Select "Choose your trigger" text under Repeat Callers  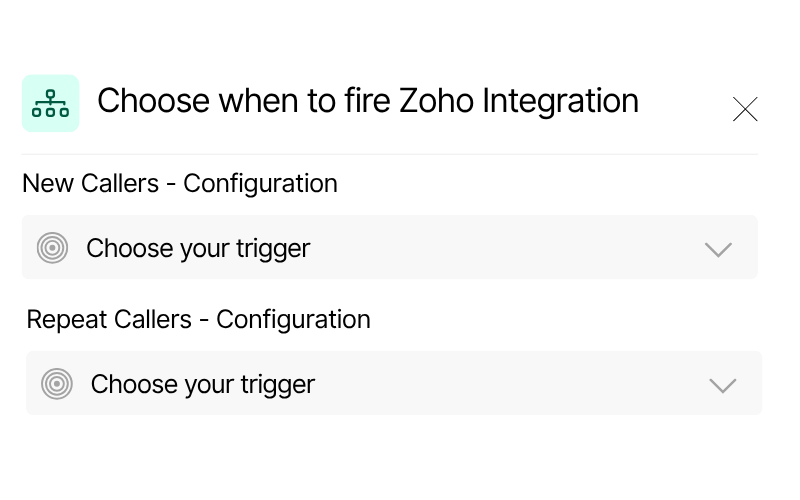coord(202,383)
